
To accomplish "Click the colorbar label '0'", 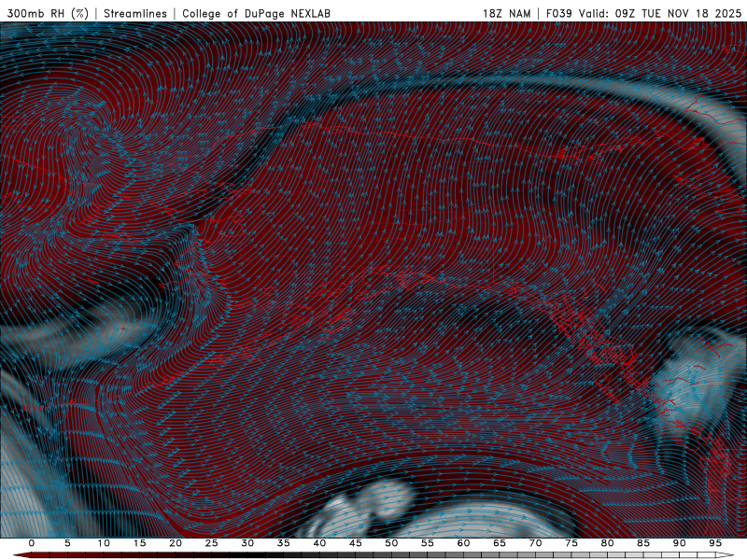I will pyautogui.click(x=32, y=543).
